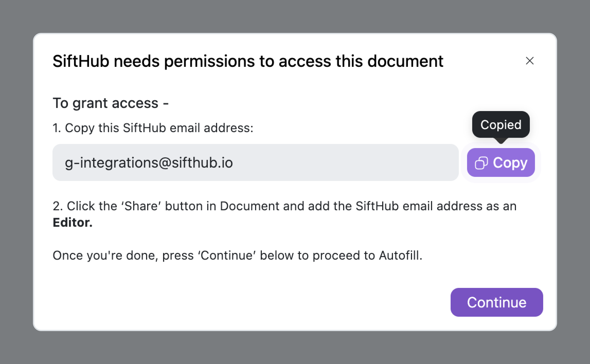Screen dimensions: 590x364
Task: Click the black "Copied" tooltip bubble
Action: tap(501, 125)
